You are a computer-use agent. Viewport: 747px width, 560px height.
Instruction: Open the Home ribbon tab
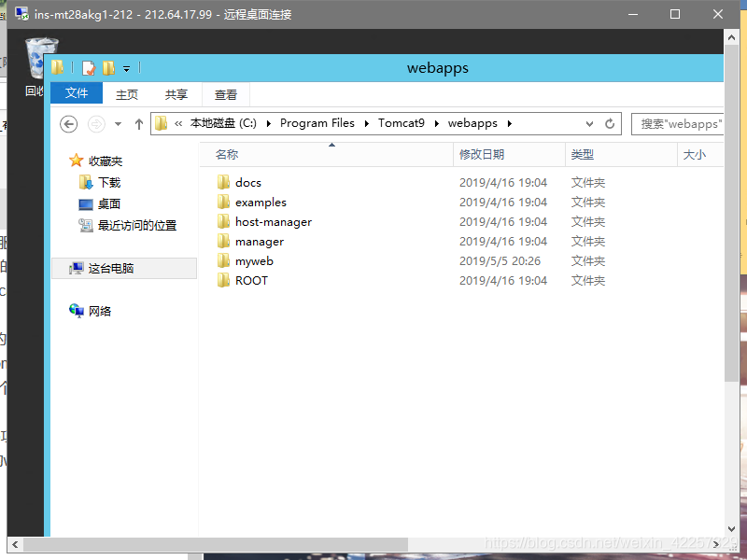coord(127,94)
